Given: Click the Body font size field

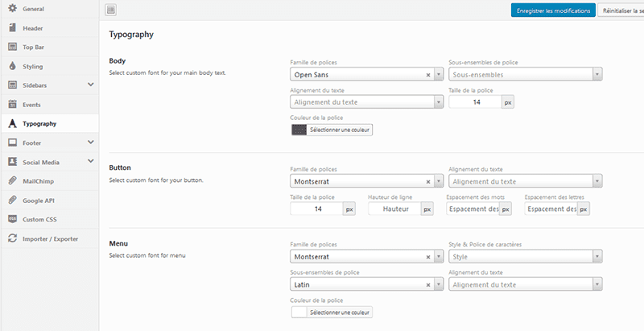Looking at the screenshot, I should [475, 101].
